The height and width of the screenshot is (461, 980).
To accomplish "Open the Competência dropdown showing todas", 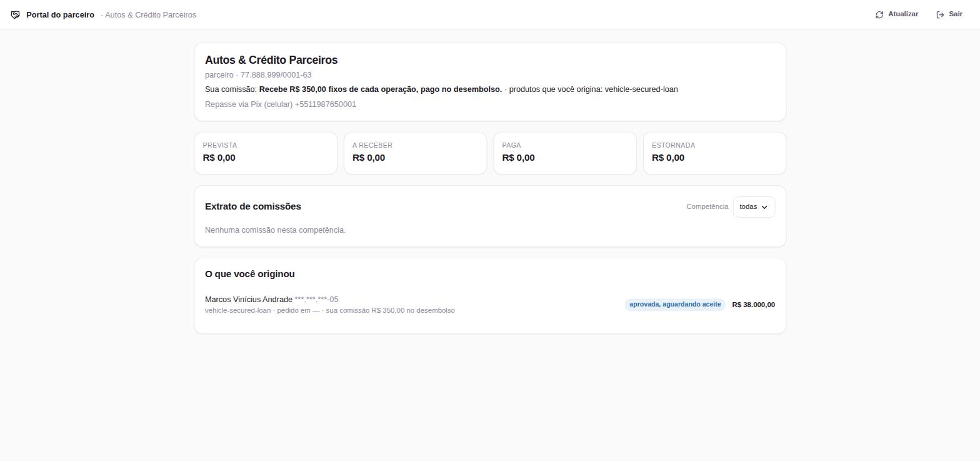I will pos(754,207).
